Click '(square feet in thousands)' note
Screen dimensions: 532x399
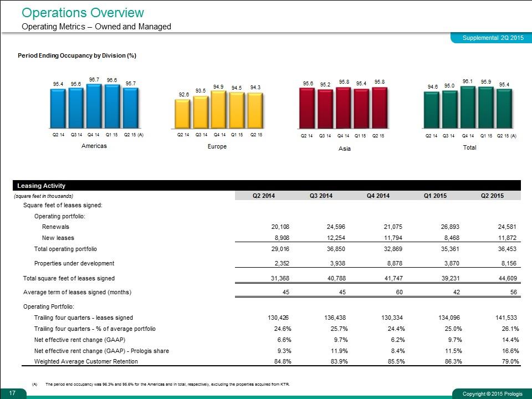[x=43, y=196]
